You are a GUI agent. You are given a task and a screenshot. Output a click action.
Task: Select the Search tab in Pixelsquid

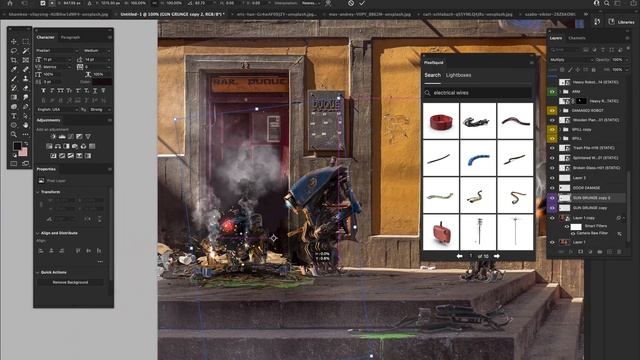[x=432, y=75]
